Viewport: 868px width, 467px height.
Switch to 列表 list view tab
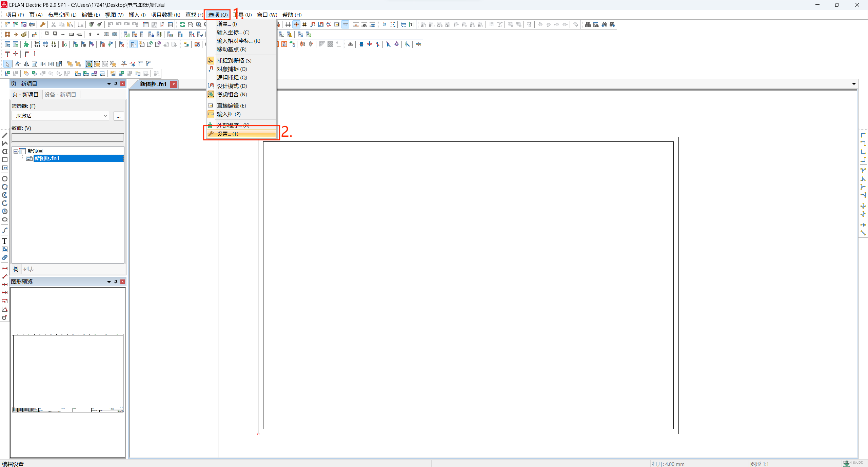point(29,269)
